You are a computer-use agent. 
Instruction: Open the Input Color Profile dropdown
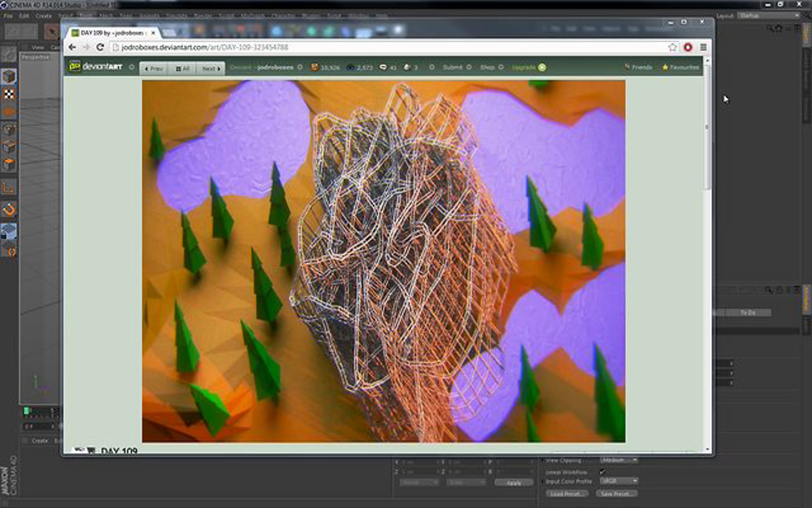coord(619,481)
